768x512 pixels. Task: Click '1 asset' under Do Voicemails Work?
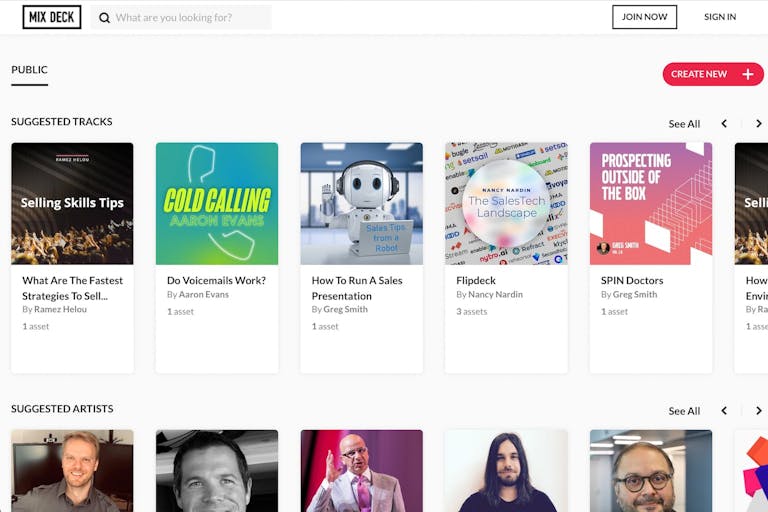[x=180, y=312]
